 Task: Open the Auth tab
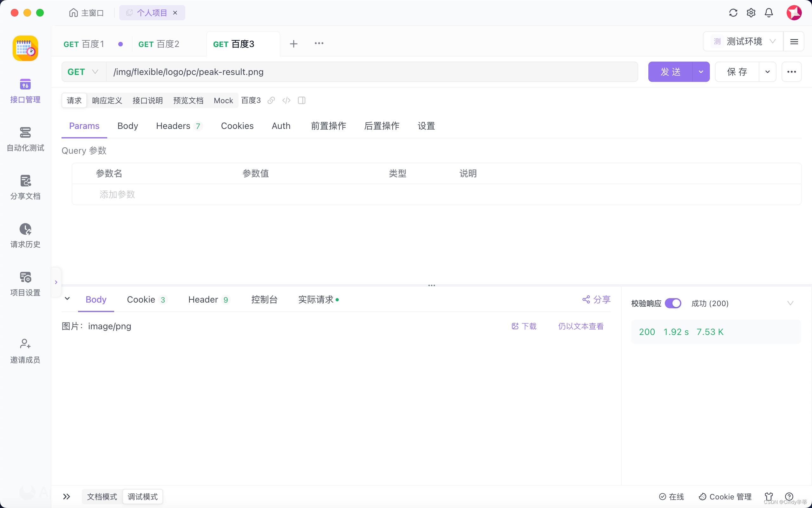point(281,126)
